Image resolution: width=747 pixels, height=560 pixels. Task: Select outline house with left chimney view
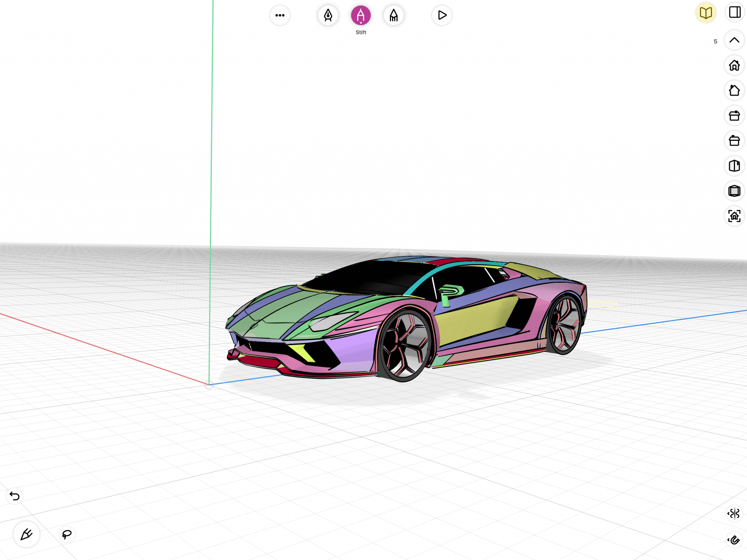pyautogui.click(x=734, y=90)
